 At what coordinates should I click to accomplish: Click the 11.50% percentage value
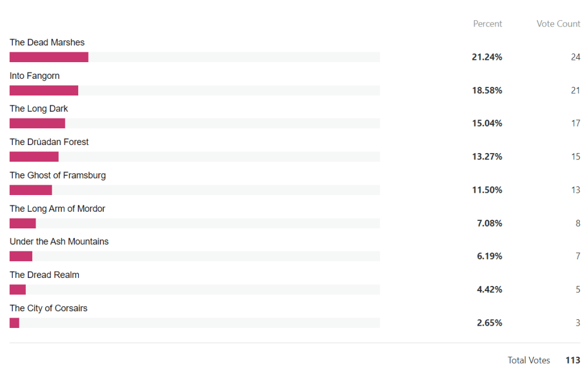click(x=487, y=190)
